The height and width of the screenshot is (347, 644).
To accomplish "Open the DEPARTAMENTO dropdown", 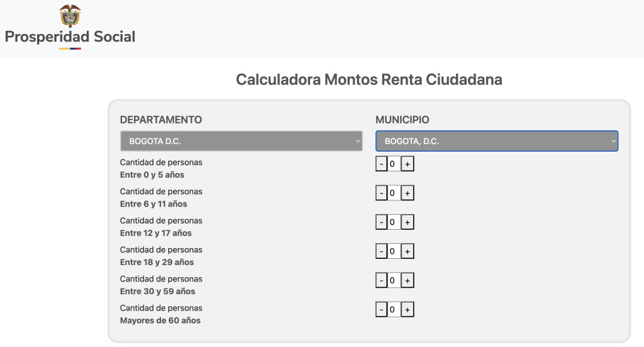I will [241, 141].
